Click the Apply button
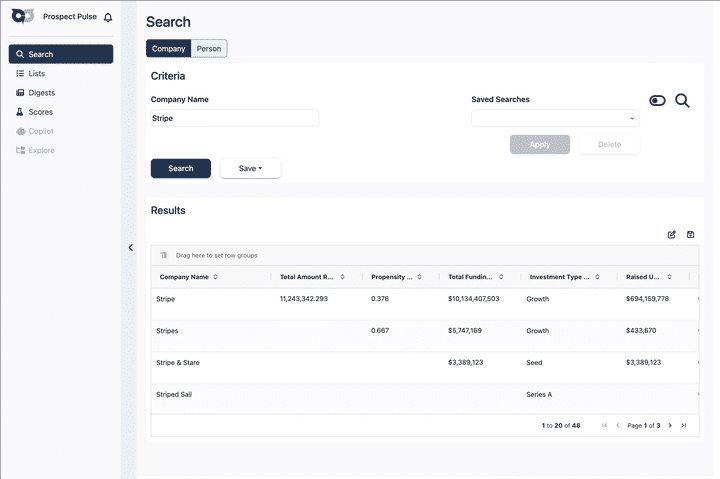Image resolution: width=720 pixels, height=479 pixels. 540,145
